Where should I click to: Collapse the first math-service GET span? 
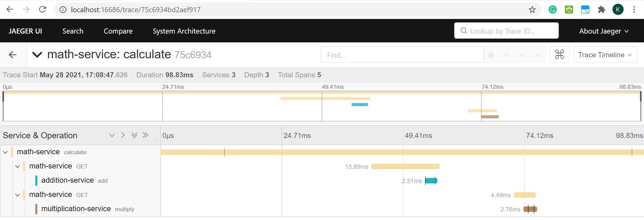[x=18, y=166]
